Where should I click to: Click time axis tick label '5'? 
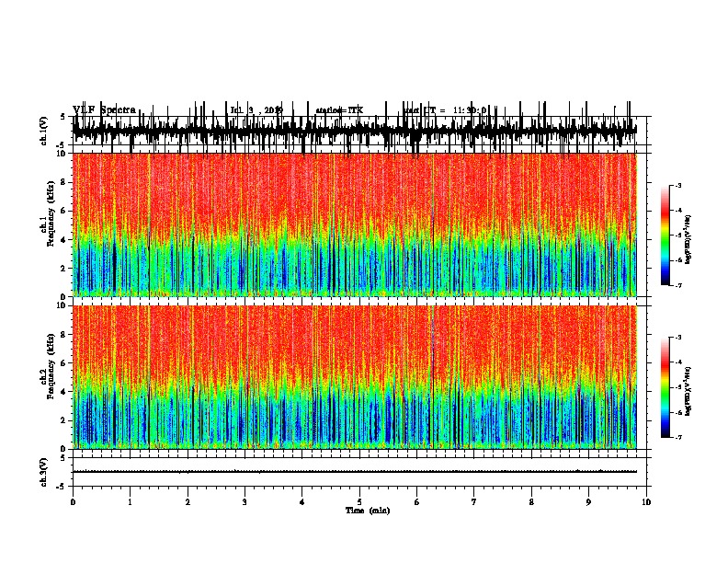[359, 502]
